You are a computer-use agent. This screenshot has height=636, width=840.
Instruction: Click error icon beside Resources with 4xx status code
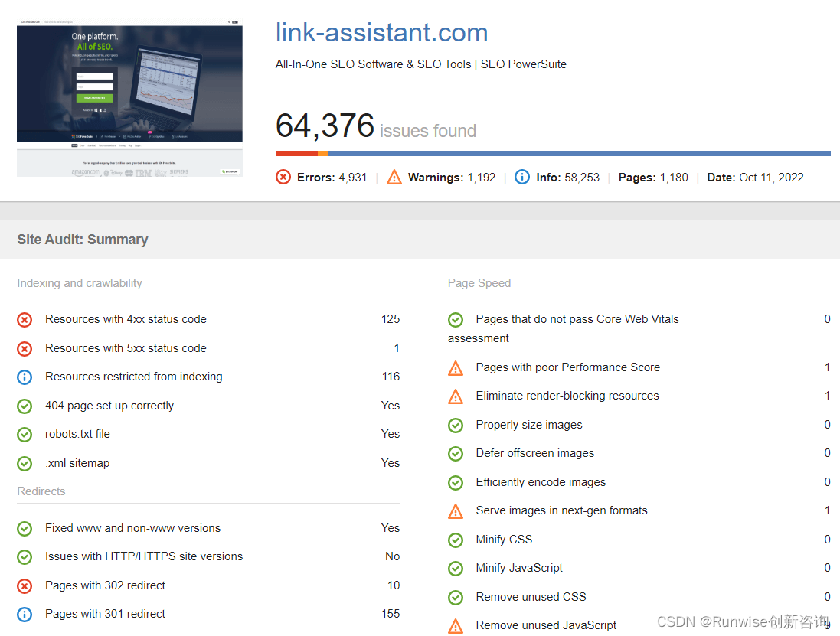coord(25,320)
